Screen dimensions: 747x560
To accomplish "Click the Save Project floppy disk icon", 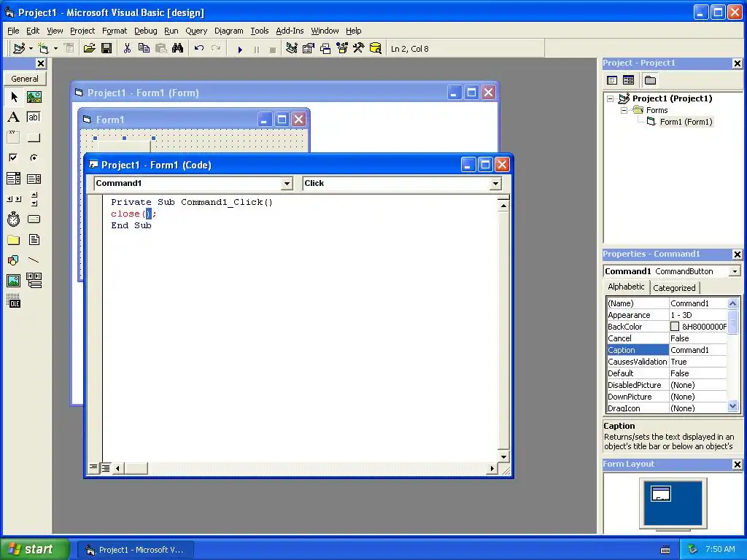I will (x=107, y=49).
